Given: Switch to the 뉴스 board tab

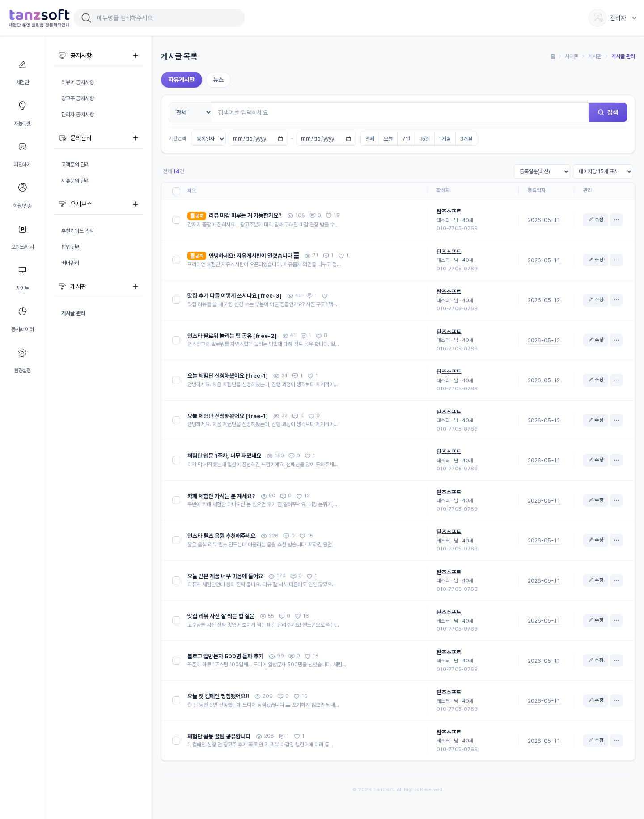Looking at the screenshot, I should [x=218, y=80].
